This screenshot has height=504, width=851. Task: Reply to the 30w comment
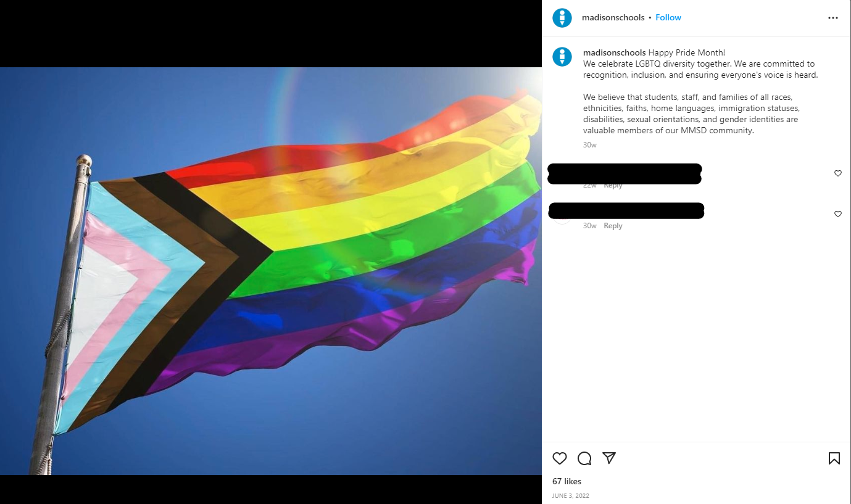[x=613, y=226]
